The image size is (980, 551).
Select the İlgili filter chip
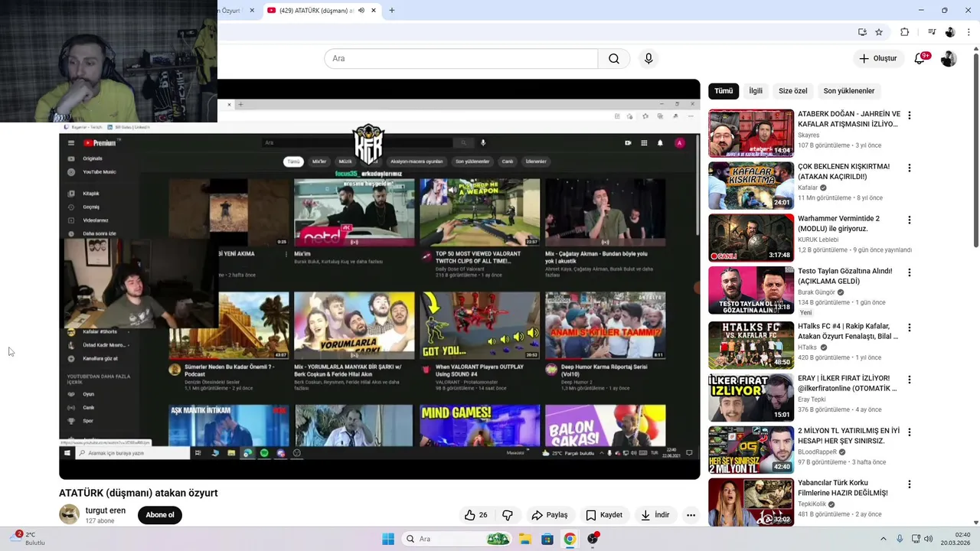tap(756, 91)
